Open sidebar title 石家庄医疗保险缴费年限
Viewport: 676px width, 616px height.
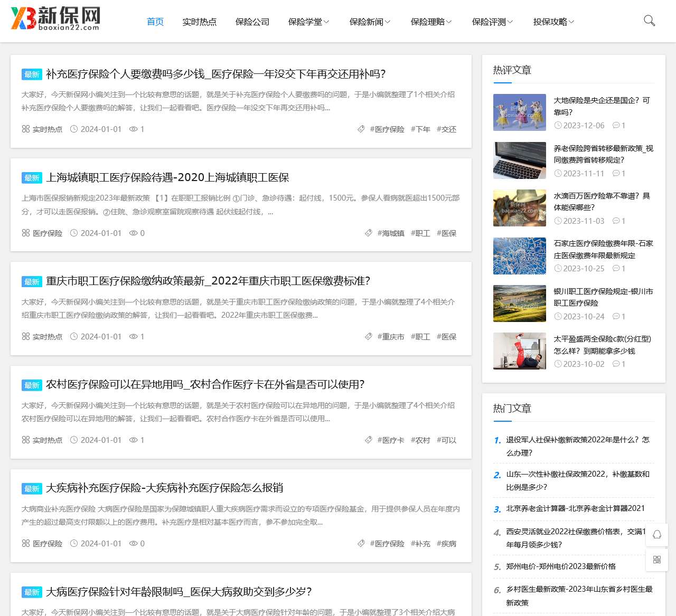[x=603, y=249]
